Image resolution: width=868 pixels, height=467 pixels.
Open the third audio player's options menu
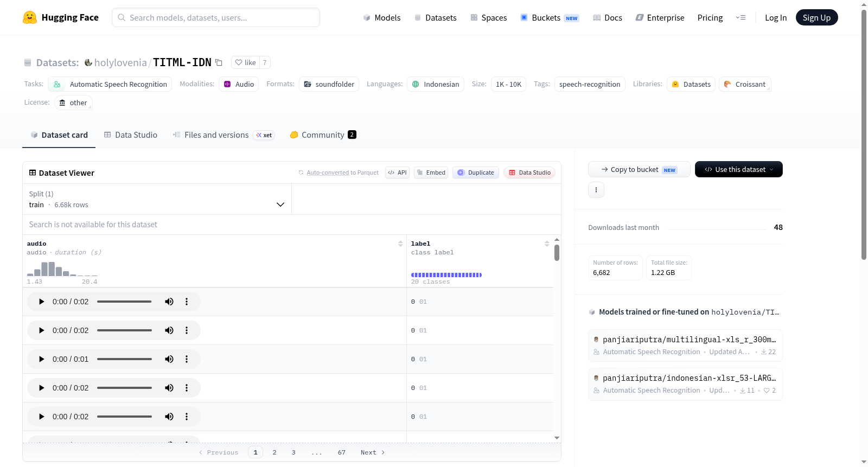tap(187, 359)
